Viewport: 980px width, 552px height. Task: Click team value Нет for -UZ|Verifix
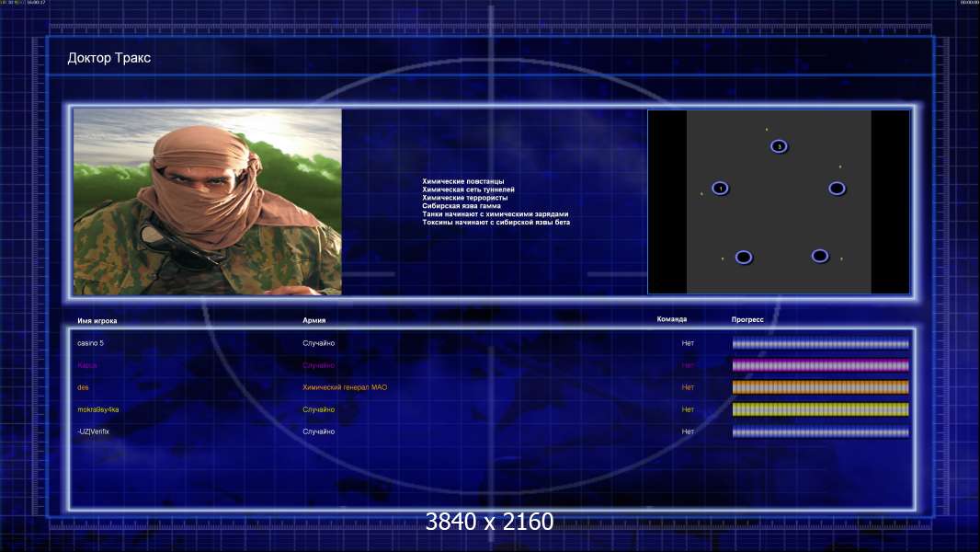688,431
